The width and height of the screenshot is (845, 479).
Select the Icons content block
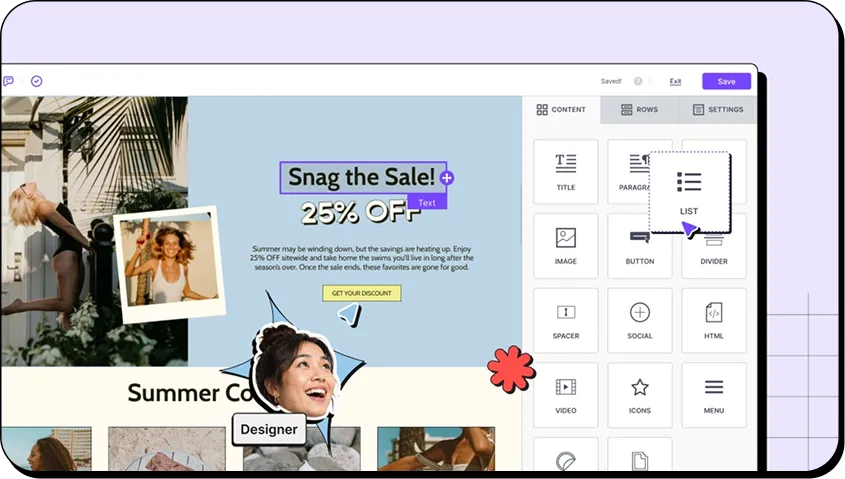pos(640,395)
